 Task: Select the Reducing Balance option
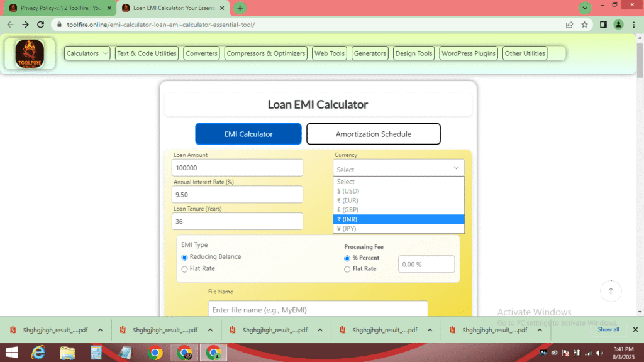[x=184, y=257]
